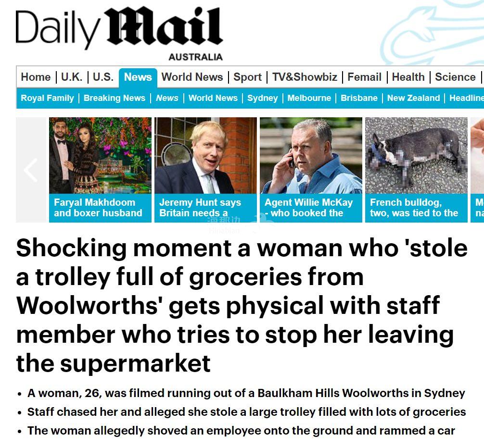Select the Melbourne sub-menu link
The width and height of the screenshot is (484, 448).
coord(309,98)
